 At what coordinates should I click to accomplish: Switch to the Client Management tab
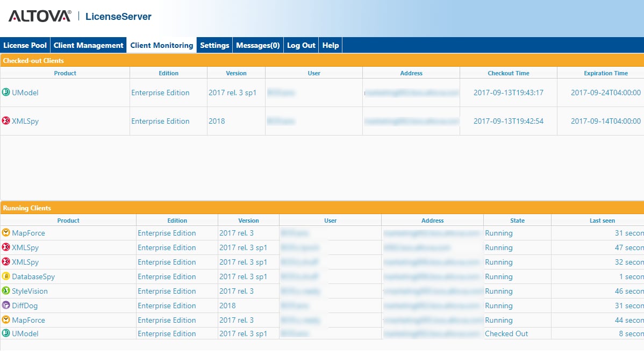[88, 45]
